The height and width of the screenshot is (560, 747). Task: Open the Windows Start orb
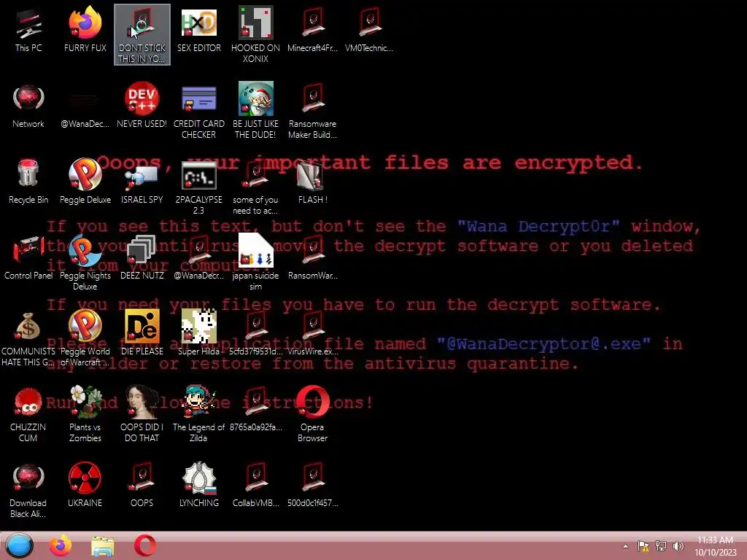[20, 545]
